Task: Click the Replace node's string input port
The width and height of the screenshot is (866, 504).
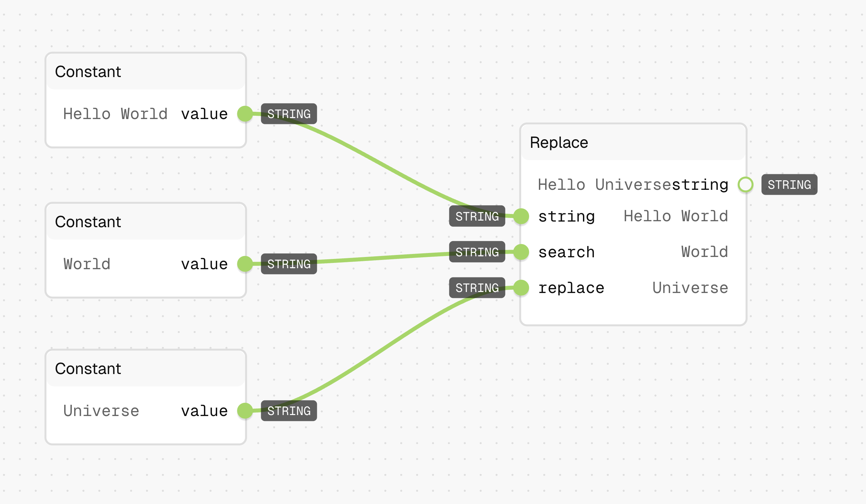Action: click(521, 216)
